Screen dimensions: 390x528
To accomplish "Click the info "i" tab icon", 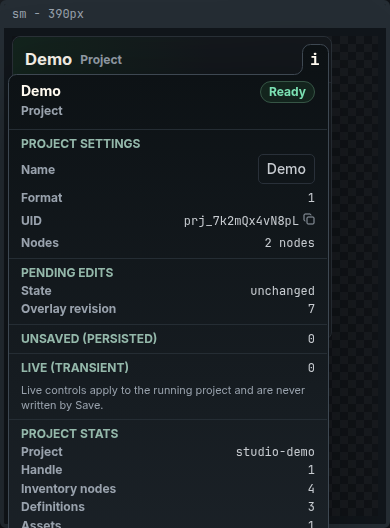I will coord(315,60).
